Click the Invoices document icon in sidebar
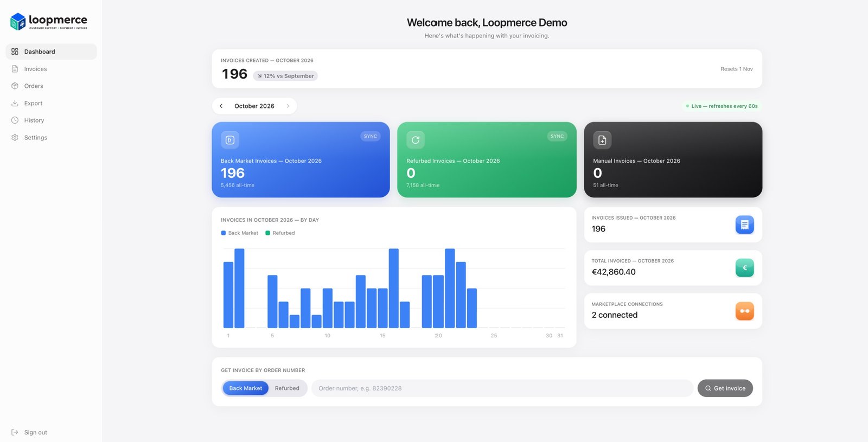 (x=15, y=69)
